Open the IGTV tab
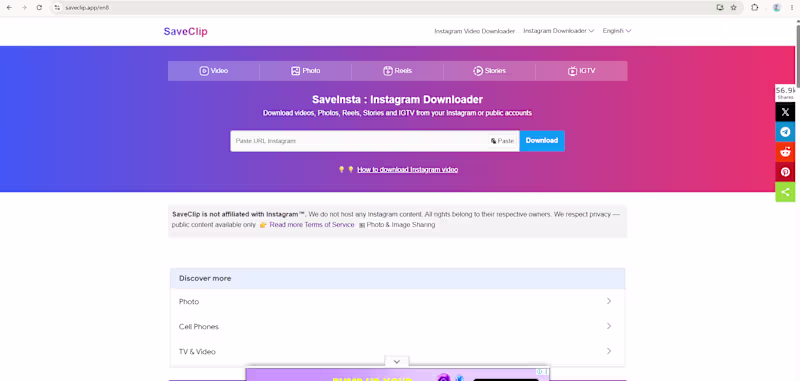Screen dimensions: 800x381 coord(582,71)
